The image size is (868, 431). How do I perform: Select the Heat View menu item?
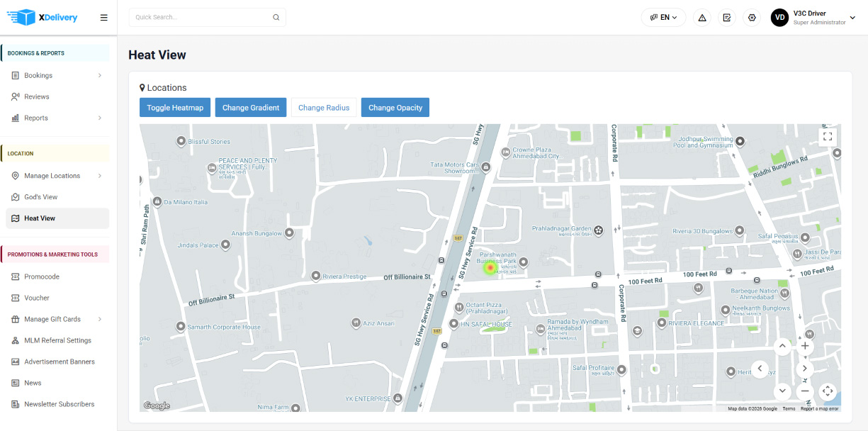tap(57, 218)
